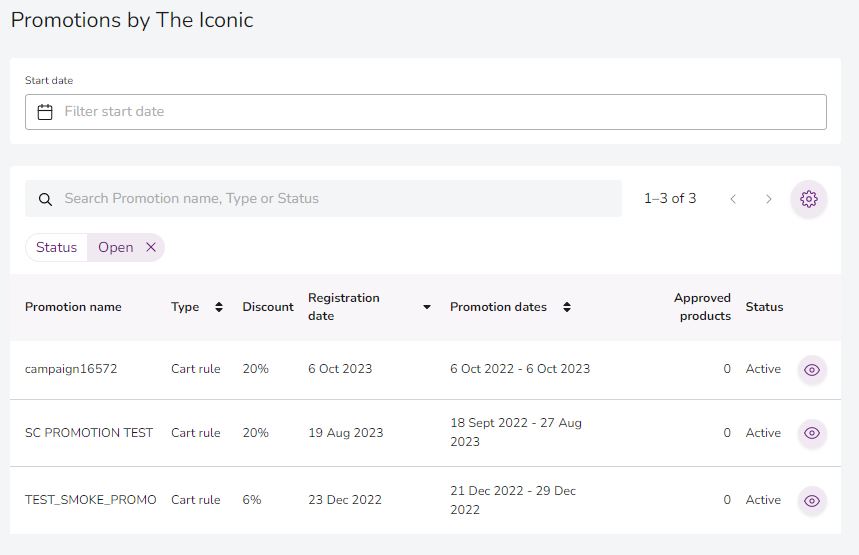859x555 pixels.
Task: Open table settings gear icon
Action: click(x=809, y=199)
